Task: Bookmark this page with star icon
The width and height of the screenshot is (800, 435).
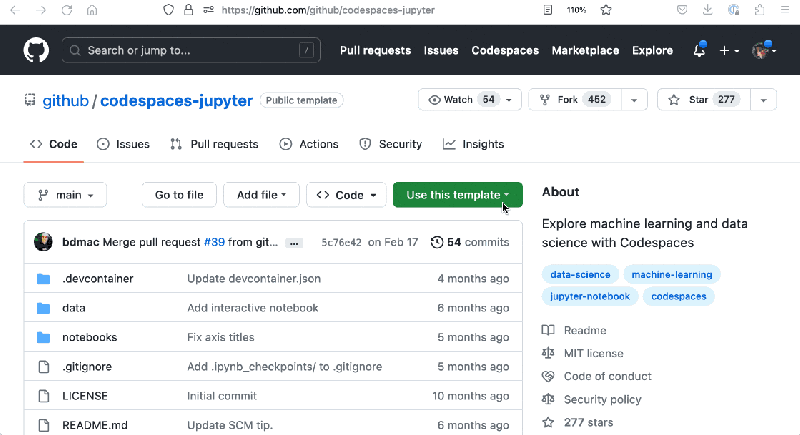Action: (x=606, y=10)
